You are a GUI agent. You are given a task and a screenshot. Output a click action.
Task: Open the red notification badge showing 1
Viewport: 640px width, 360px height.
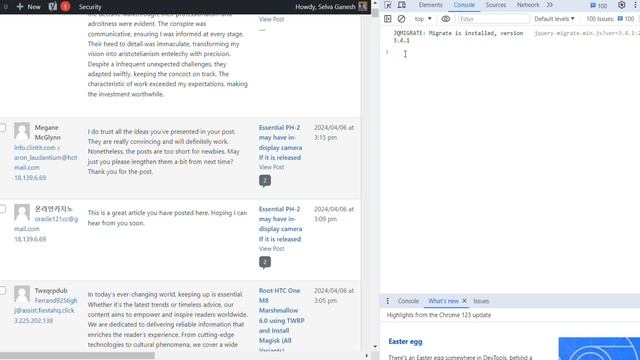(65, 7)
